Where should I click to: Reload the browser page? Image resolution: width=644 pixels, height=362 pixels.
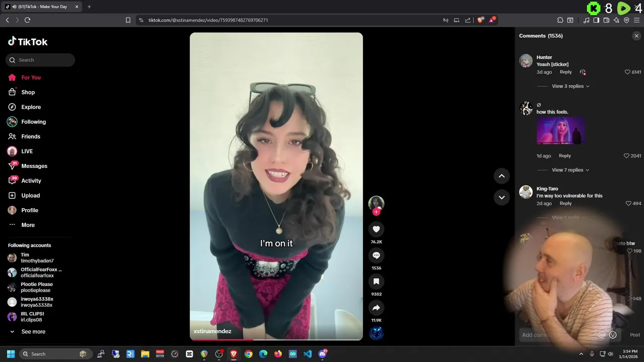click(27, 20)
